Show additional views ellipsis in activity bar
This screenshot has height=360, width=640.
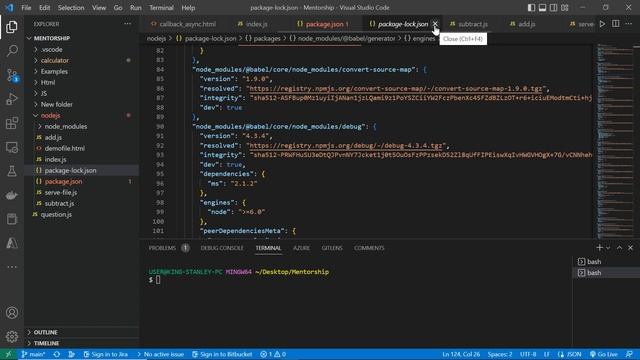coord(12,267)
